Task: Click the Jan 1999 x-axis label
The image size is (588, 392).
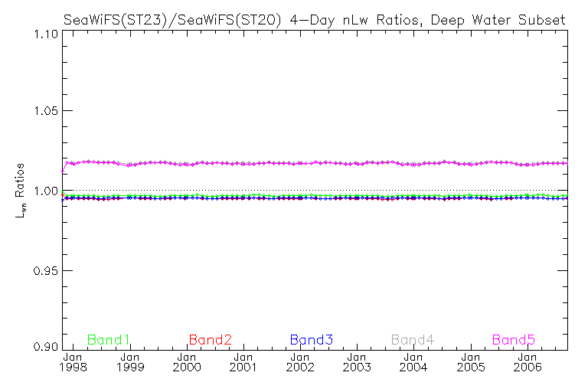Action: [x=130, y=362]
